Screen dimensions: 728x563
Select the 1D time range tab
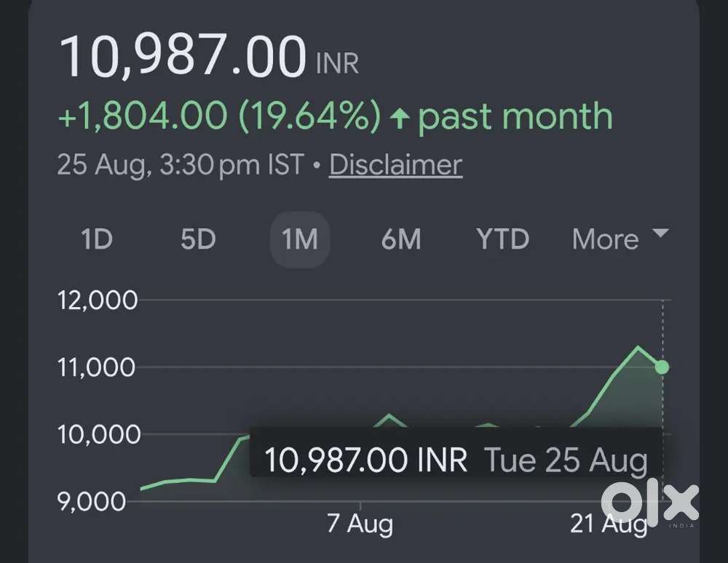[x=97, y=239]
